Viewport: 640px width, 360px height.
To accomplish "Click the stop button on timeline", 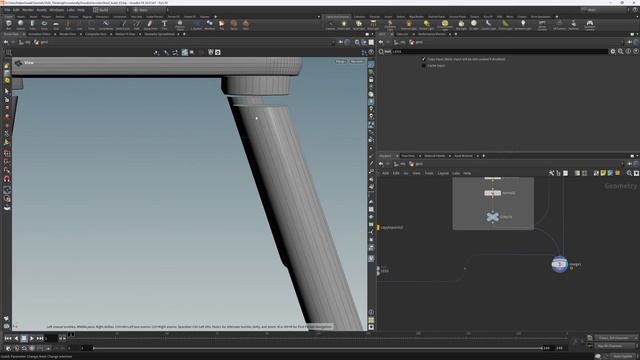I will tap(24, 338).
